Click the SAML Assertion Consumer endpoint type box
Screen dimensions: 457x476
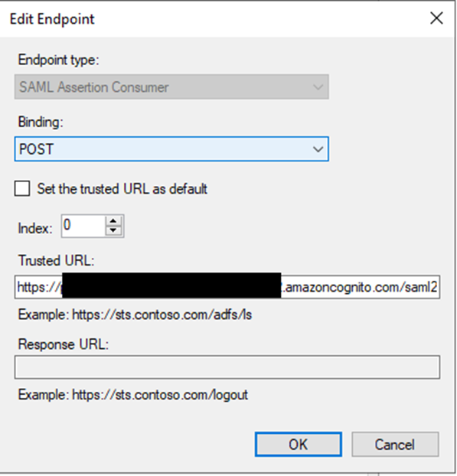click(171, 86)
